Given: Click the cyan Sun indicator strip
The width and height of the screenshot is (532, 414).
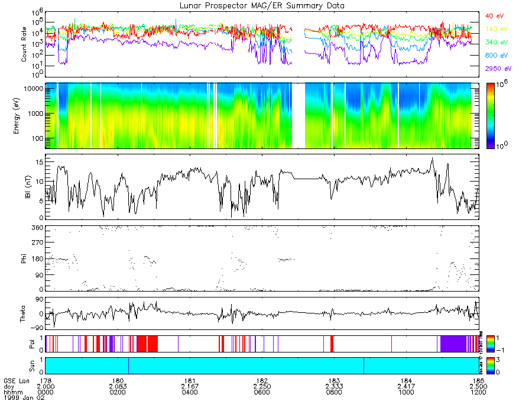Looking at the screenshot, I should 262,366.
